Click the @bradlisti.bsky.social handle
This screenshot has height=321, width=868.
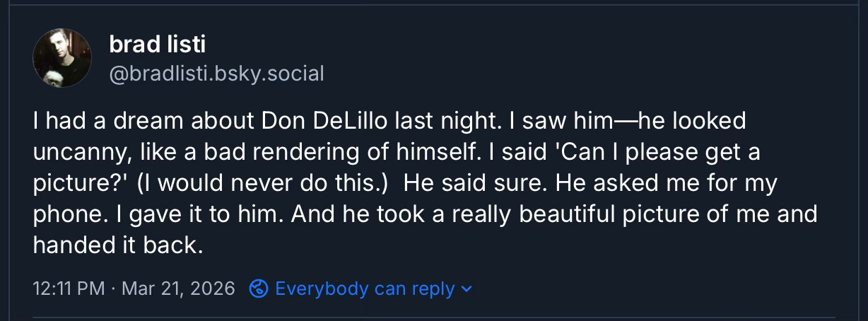pyautogui.click(x=216, y=73)
